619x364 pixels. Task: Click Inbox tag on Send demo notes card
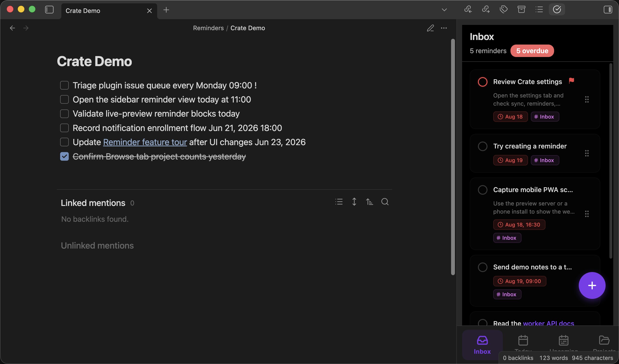tap(507, 294)
